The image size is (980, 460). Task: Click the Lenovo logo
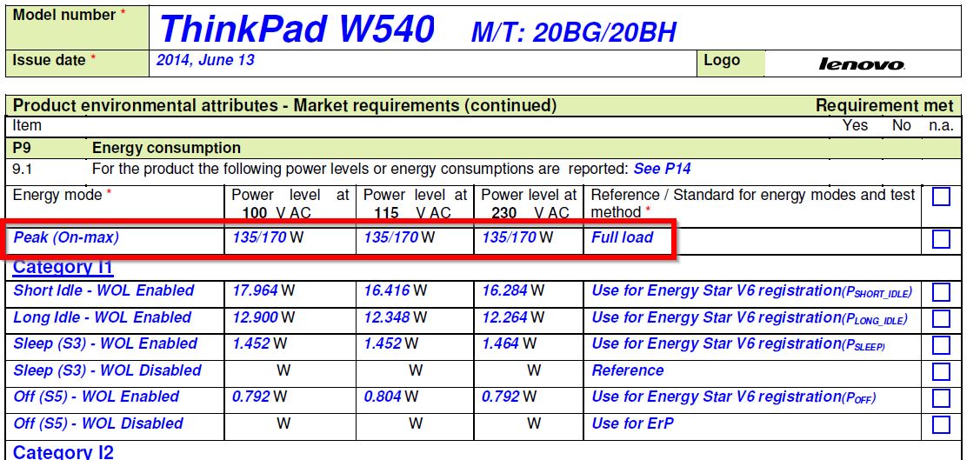click(862, 64)
